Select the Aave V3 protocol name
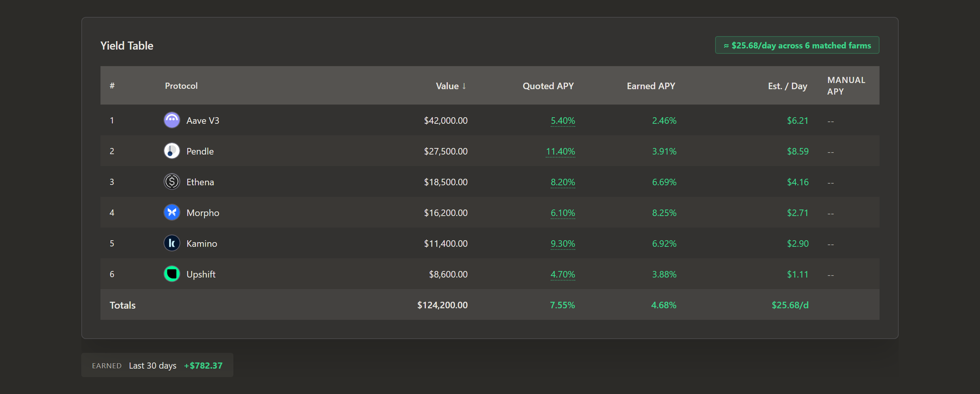This screenshot has height=394, width=980. [203, 120]
